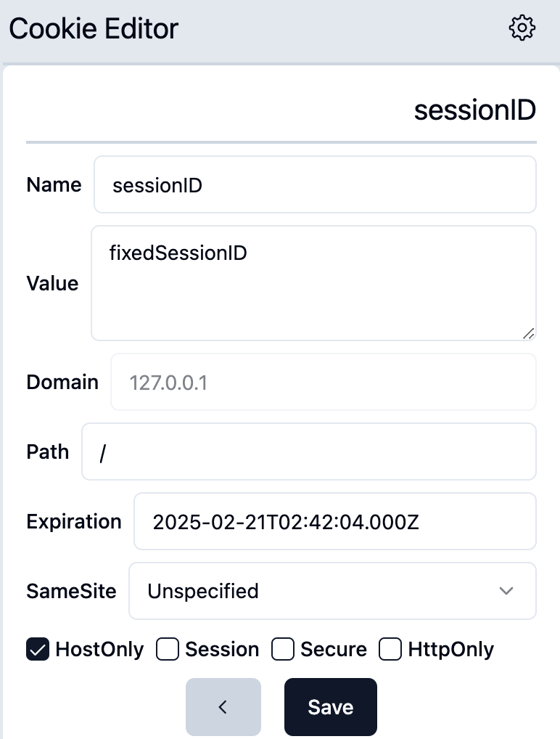The height and width of the screenshot is (739, 560).
Task: Click the Expiration date field
Action: click(x=334, y=521)
